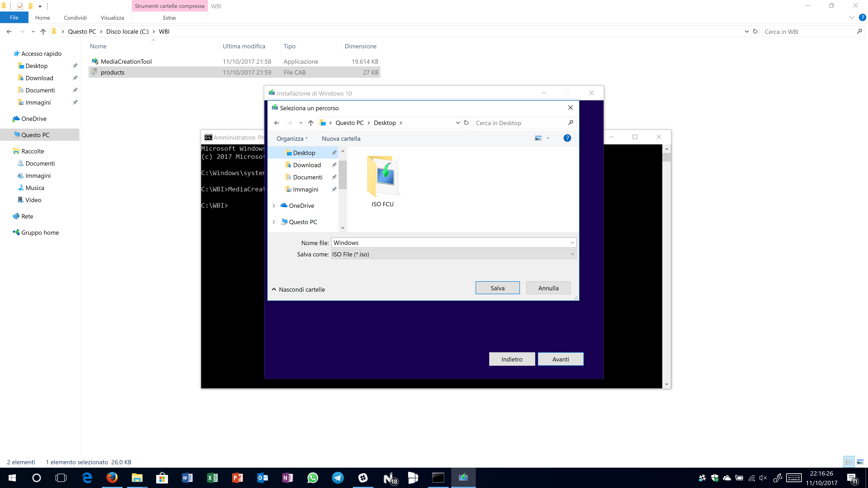The height and width of the screenshot is (488, 868).
Task: Open Windows Start menu
Action: [12, 478]
